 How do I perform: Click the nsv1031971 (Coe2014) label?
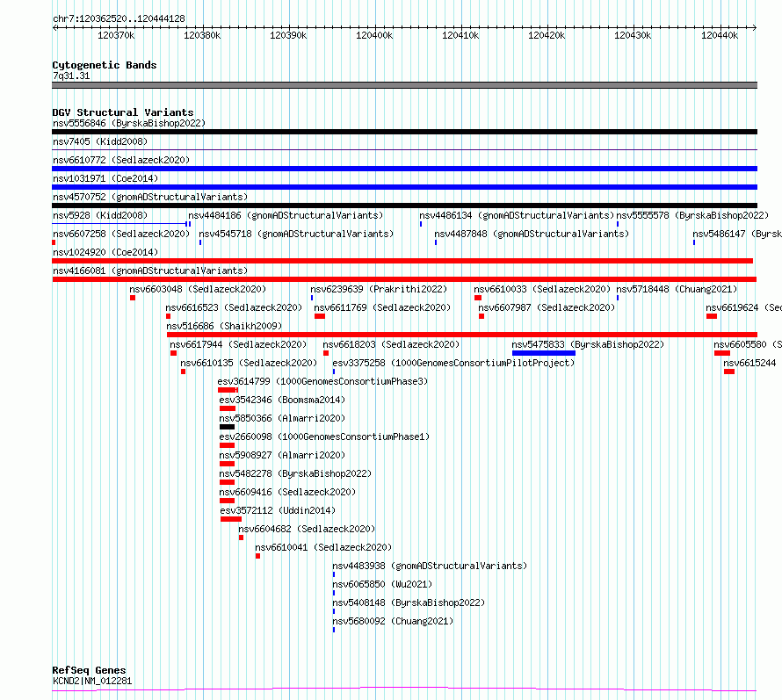(105, 178)
